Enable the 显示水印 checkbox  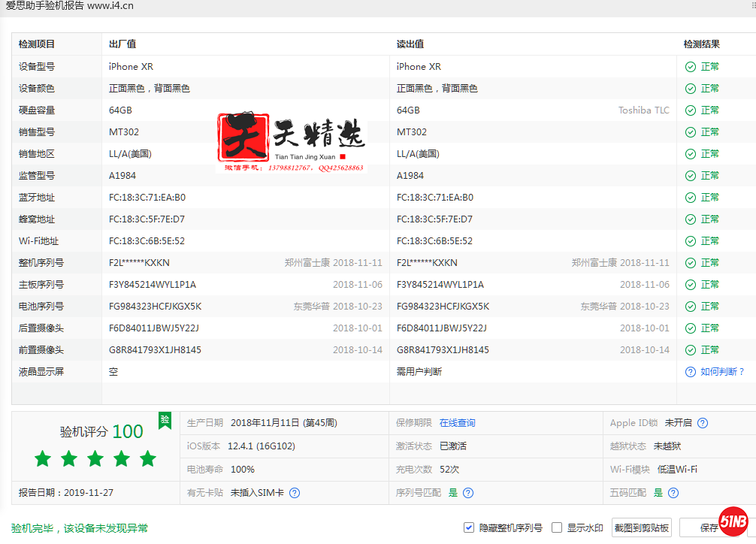(557, 527)
